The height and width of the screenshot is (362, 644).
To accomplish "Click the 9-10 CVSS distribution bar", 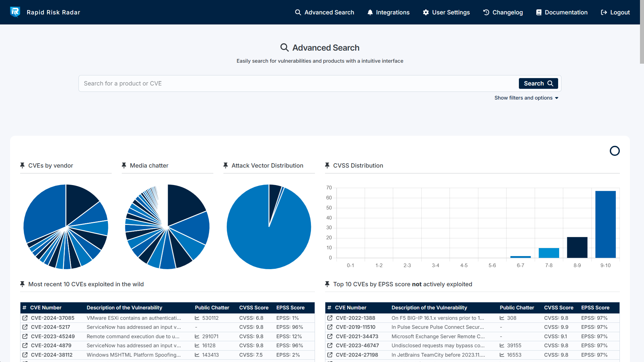I will point(605,224).
